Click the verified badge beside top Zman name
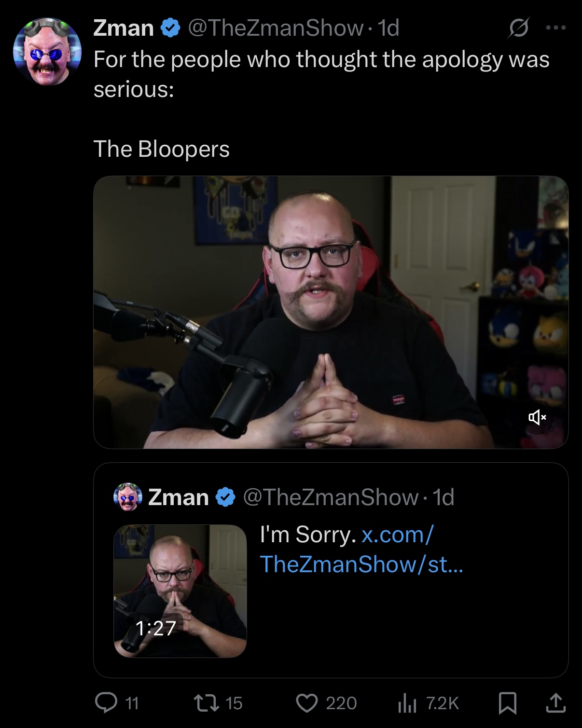The image size is (582, 728). coord(170,28)
